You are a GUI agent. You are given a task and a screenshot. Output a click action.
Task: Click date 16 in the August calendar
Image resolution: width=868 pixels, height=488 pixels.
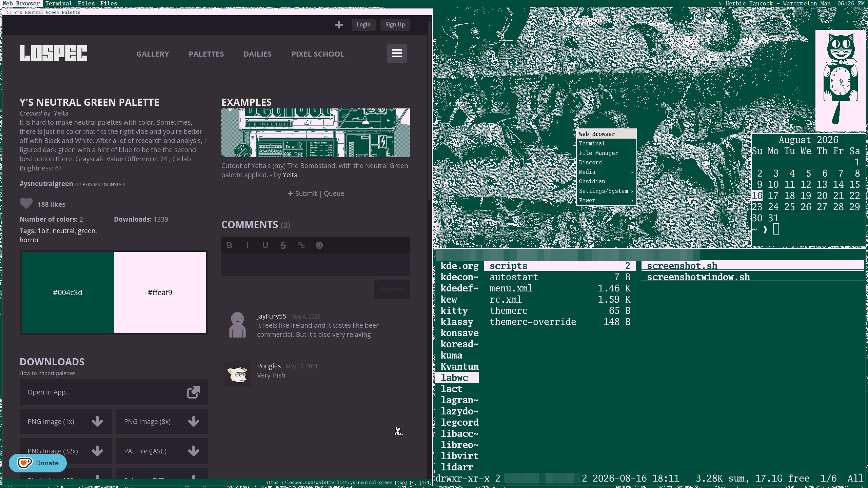[x=757, y=196]
